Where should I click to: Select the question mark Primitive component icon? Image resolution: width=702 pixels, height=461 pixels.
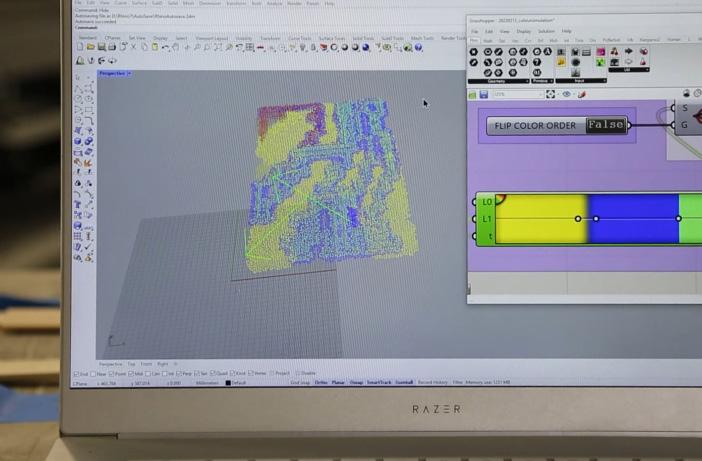537,62
